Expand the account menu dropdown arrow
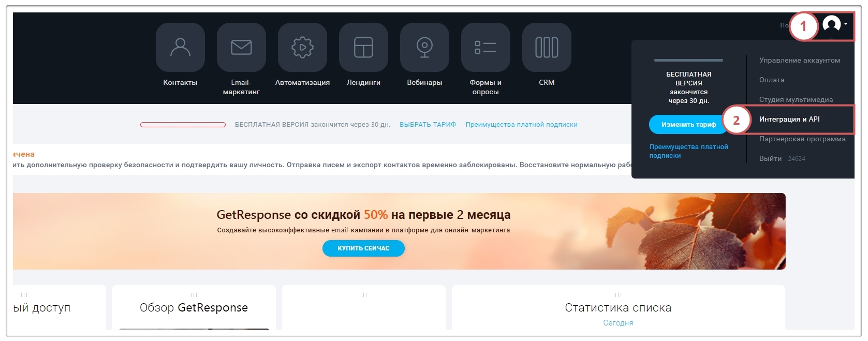Image resolution: width=868 pixels, height=341 pixels. pos(846,24)
